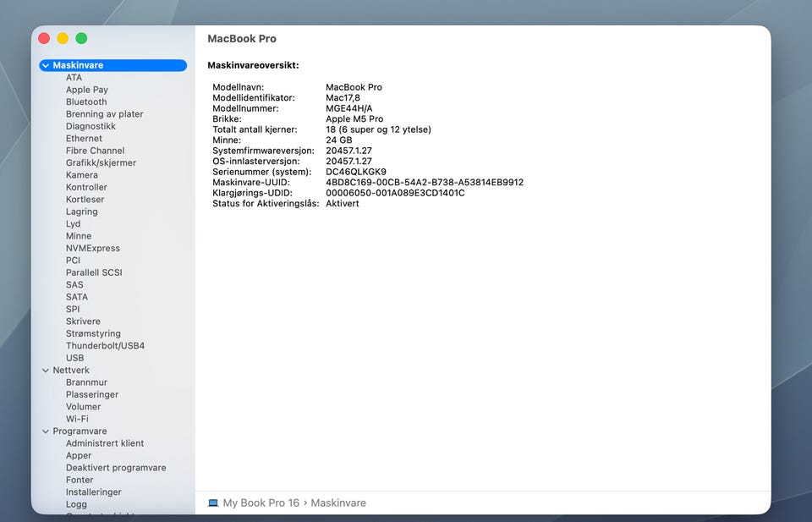Collapse the Maskinvare section chevron
This screenshot has width=812, height=522.
tap(46, 66)
